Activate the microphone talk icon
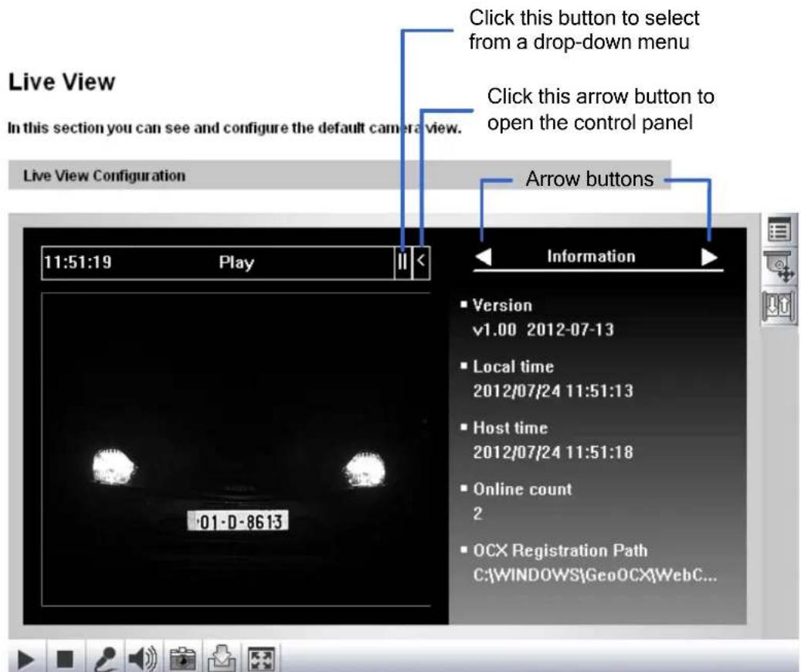Viewport: 801px width, 672px height. tap(107, 659)
